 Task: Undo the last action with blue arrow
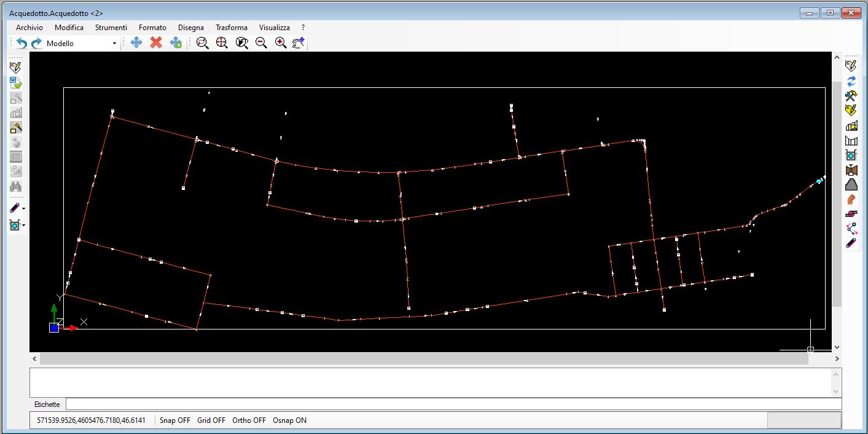pos(22,43)
